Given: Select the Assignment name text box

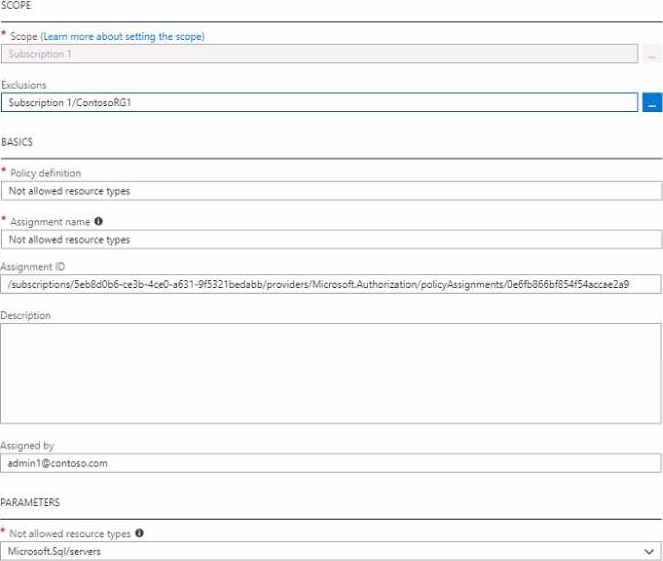Looking at the screenshot, I should point(330,240).
